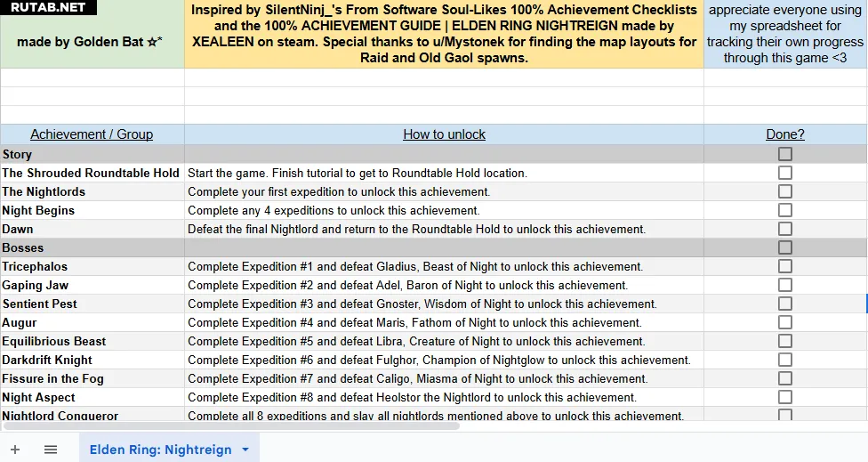
Task: Tick the Darkdrift Knight done box
Action: pos(785,360)
